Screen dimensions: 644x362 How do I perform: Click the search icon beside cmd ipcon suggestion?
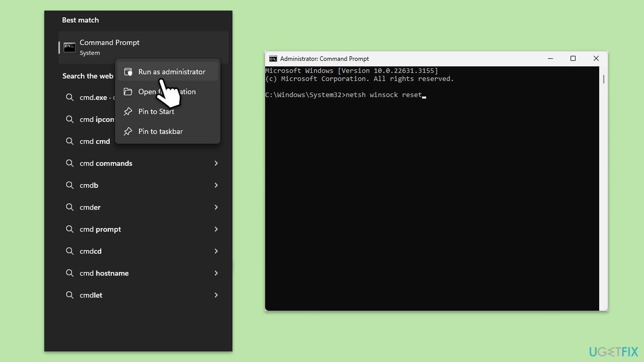click(x=70, y=119)
